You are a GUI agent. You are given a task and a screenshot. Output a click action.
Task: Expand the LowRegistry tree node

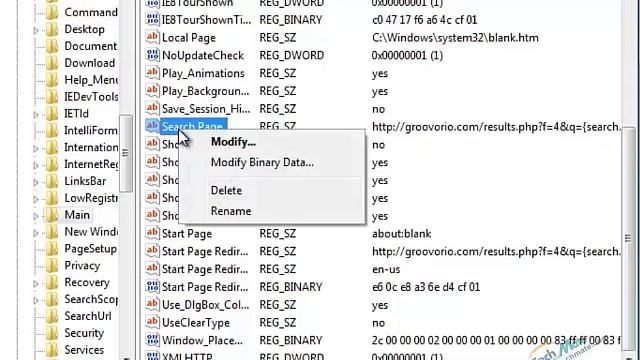pos(36,199)
